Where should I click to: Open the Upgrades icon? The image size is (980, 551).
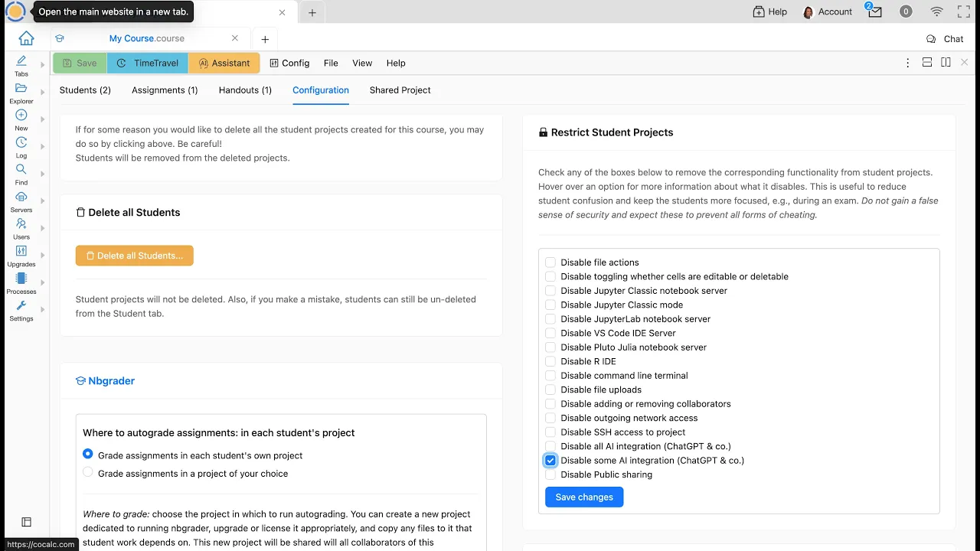[21, 256]
